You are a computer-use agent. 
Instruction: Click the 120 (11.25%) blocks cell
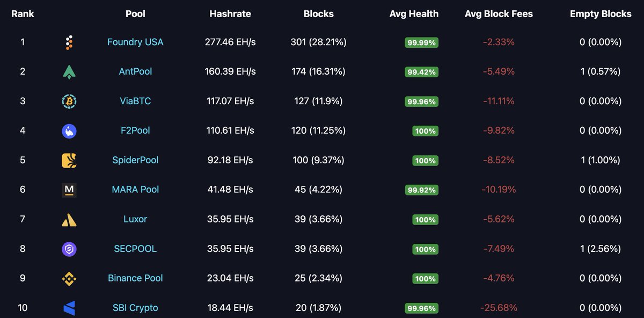318,131
